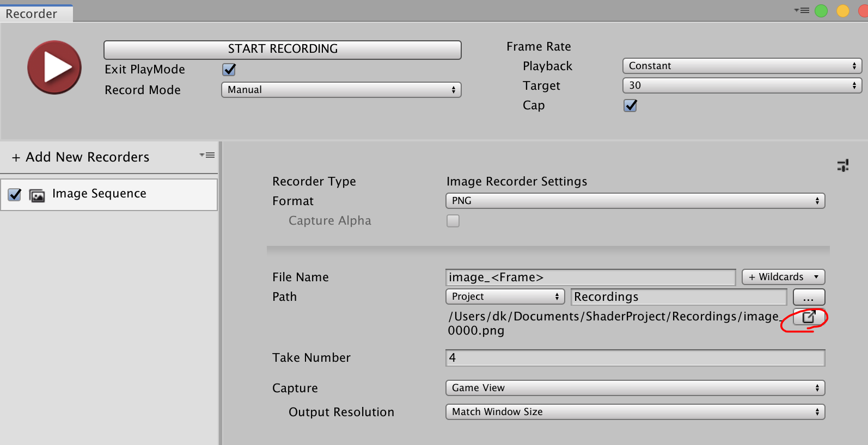The width and height of the screenshot is (868, 445).
Task: Click the green window button
Action: (x=821, y=11)
